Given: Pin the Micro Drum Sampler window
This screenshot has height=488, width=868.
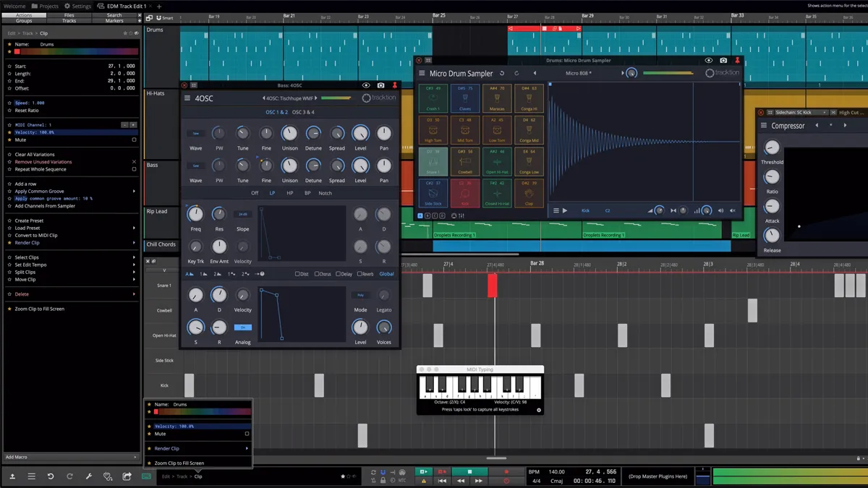Looking at the screenshot, I should pos(737,61).
